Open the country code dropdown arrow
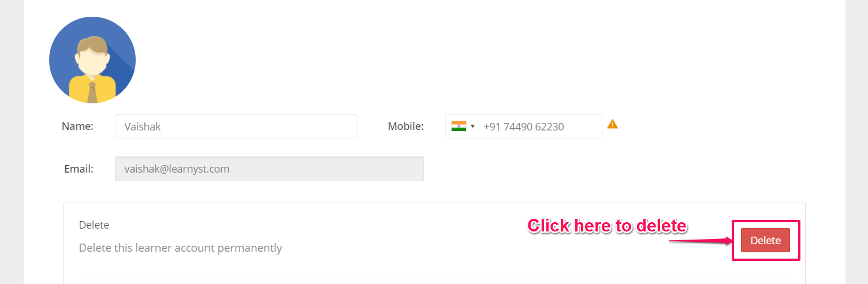 click(473, 126)
